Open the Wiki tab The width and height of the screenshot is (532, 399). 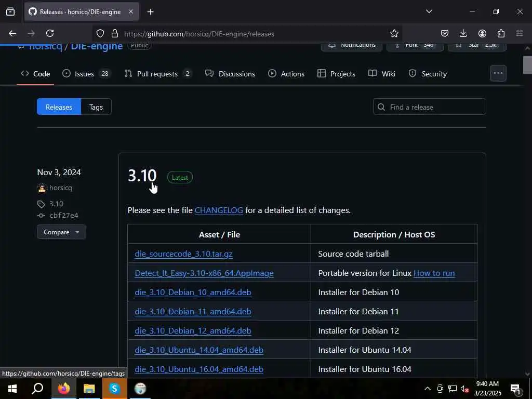tap(382, 74)
